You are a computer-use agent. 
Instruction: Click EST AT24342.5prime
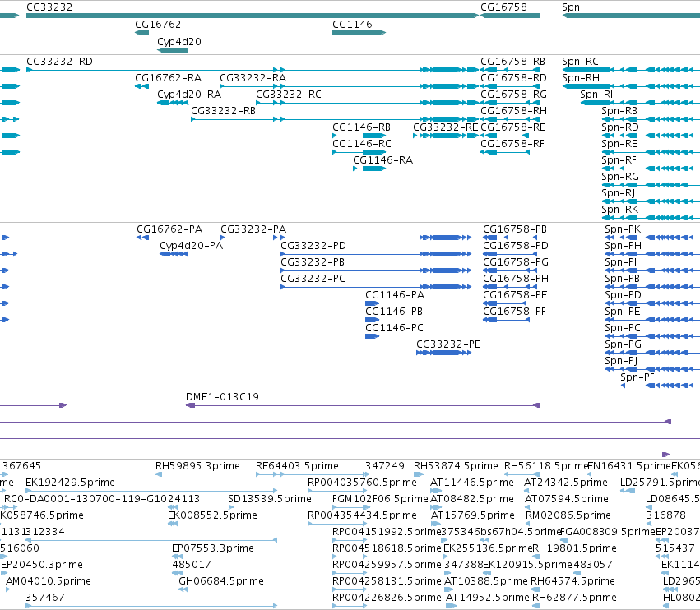click(566, 483)
